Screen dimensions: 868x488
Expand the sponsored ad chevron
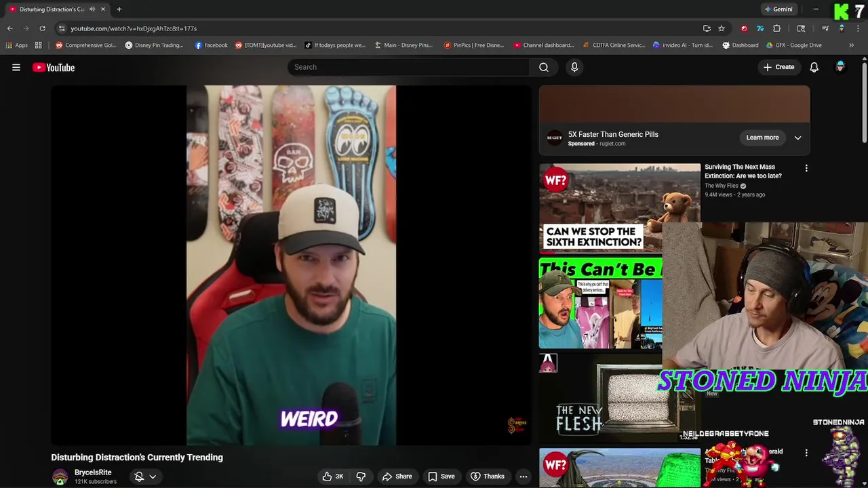(x=798, y=138)
